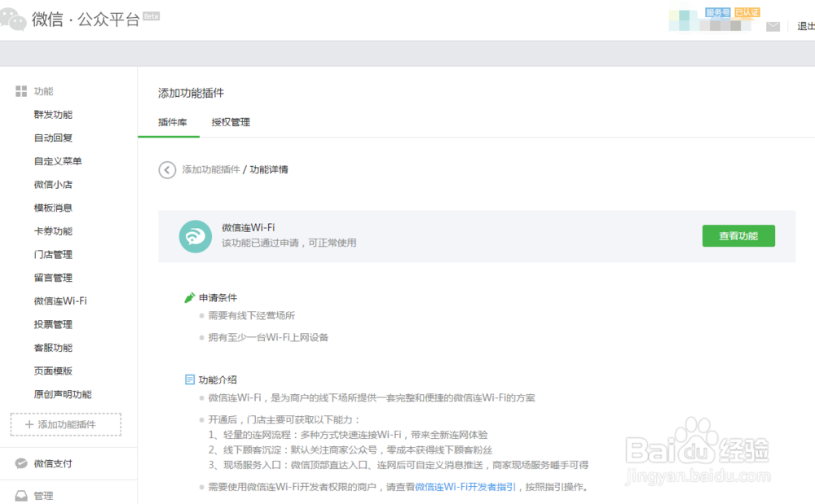Open 自动回复 in sidebar
815x504 pixels.
click(x=53, y=138)
